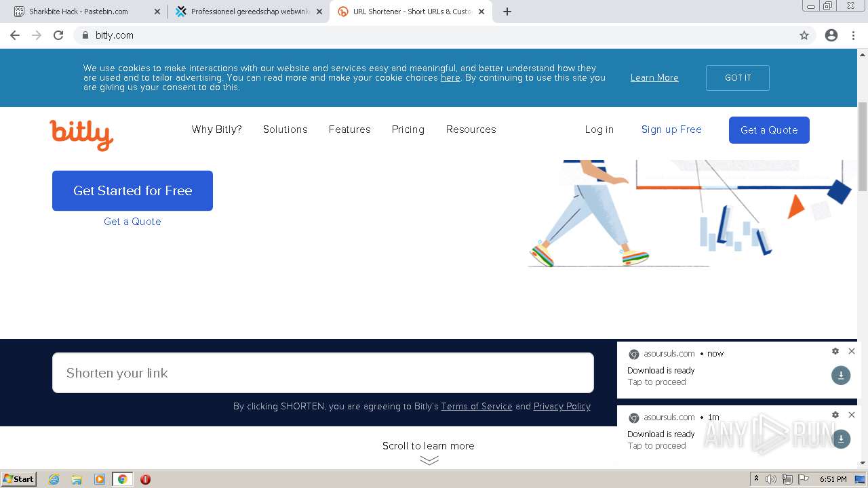
Task: Open the Chrome three-dot menu
Action: point(853,35)
